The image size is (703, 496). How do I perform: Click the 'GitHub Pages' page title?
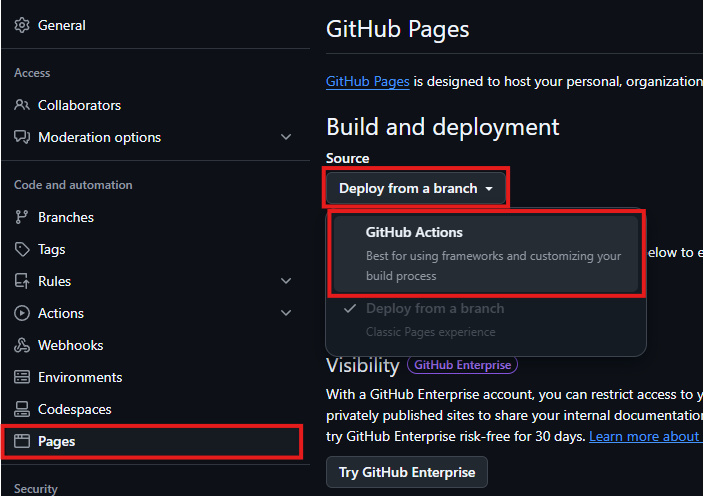click(x=397, y=30)
